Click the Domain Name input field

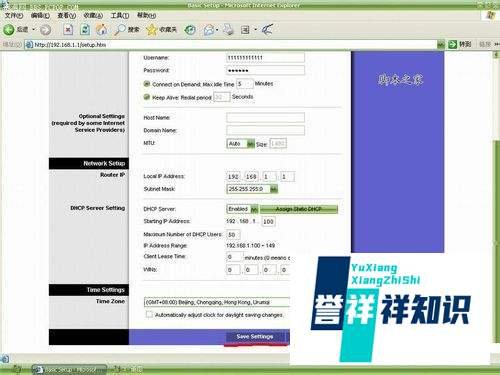(x=265, y=130)
